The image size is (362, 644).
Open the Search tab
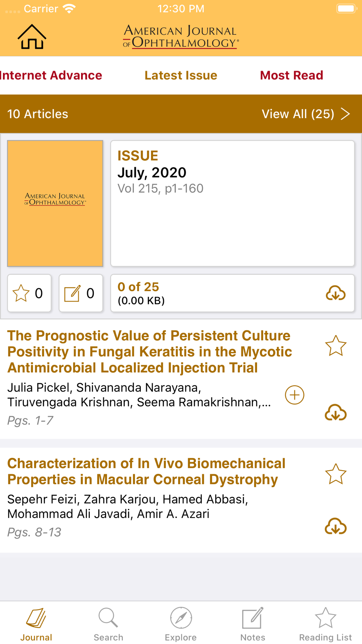coord(108,624)
